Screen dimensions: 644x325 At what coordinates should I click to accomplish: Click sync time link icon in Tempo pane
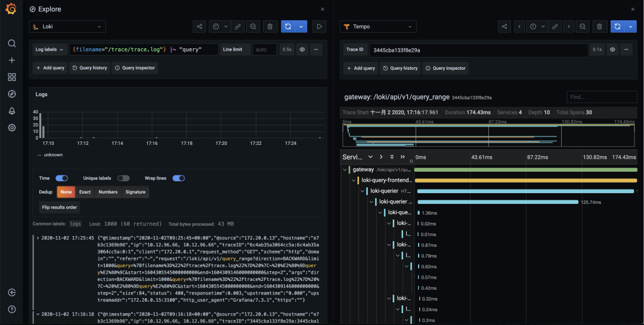coord(555,26)
